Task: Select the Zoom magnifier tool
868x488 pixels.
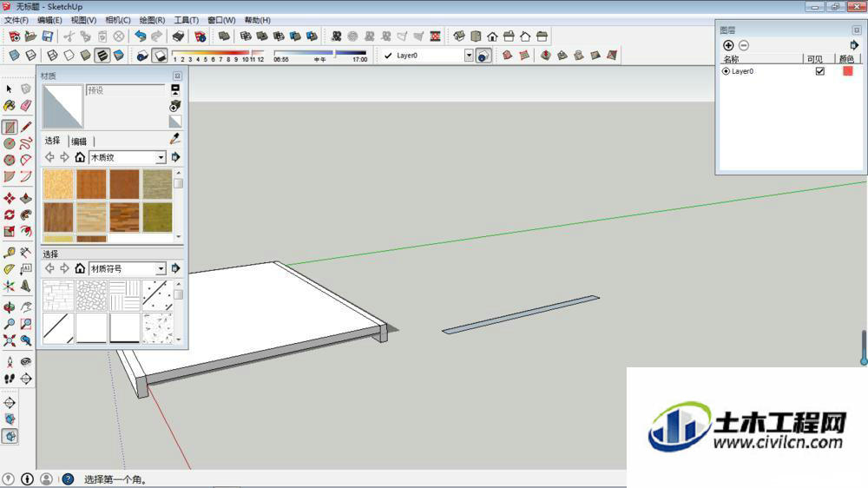Action: click(10, 324)
